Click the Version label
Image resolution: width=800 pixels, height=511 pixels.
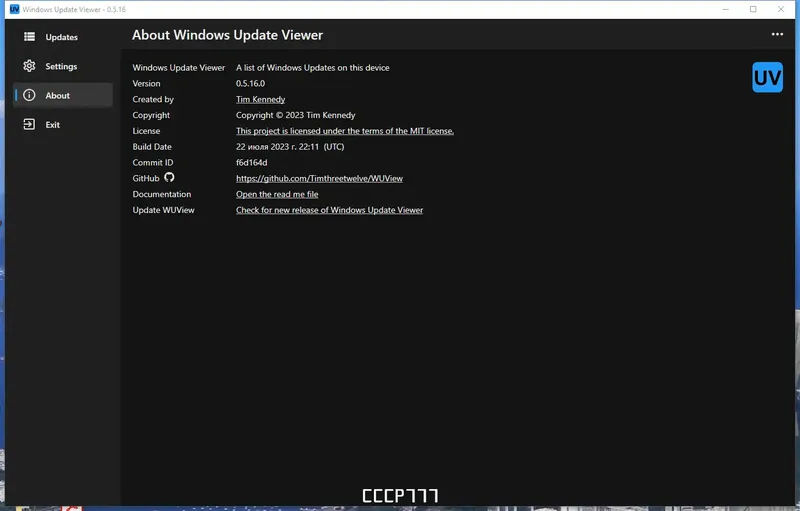point(146,83)
